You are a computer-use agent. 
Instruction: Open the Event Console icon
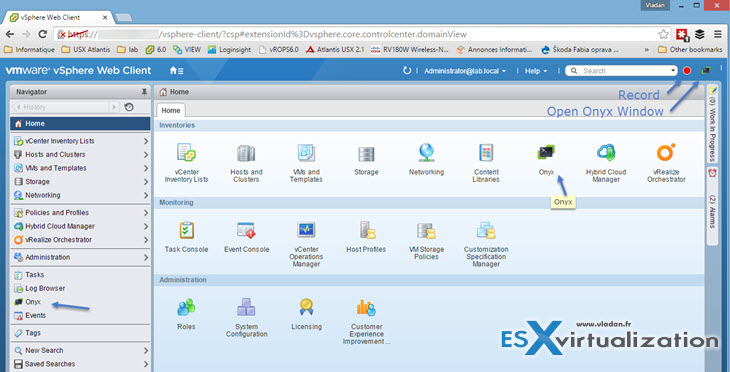[x=246, y=230]
